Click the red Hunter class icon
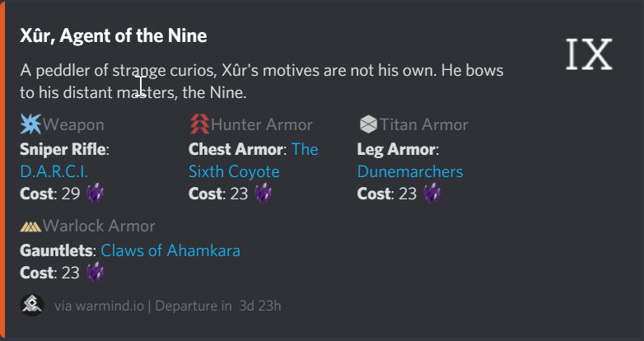The image size is (644, 341). pos(199,124)
